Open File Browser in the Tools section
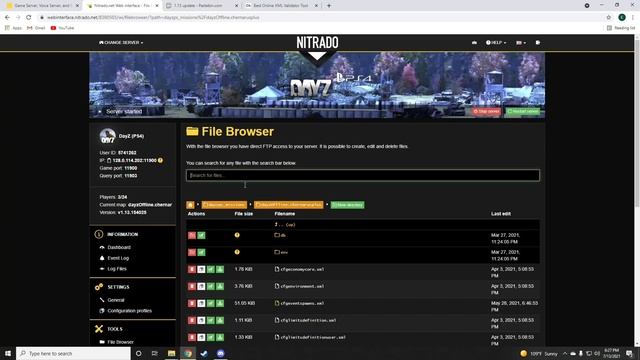Screen dimensions: 640x360 pos(120,342)
